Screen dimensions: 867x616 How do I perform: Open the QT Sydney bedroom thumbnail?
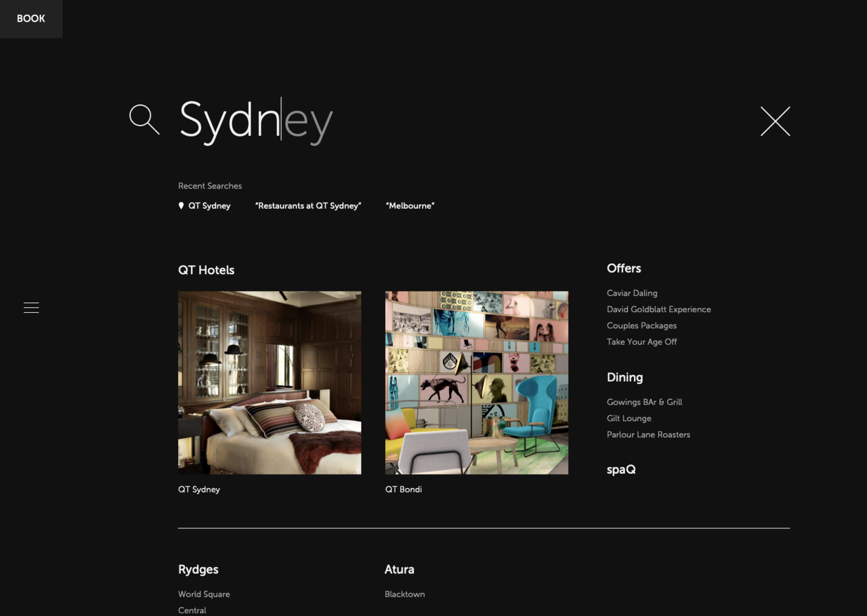[269, 382]
